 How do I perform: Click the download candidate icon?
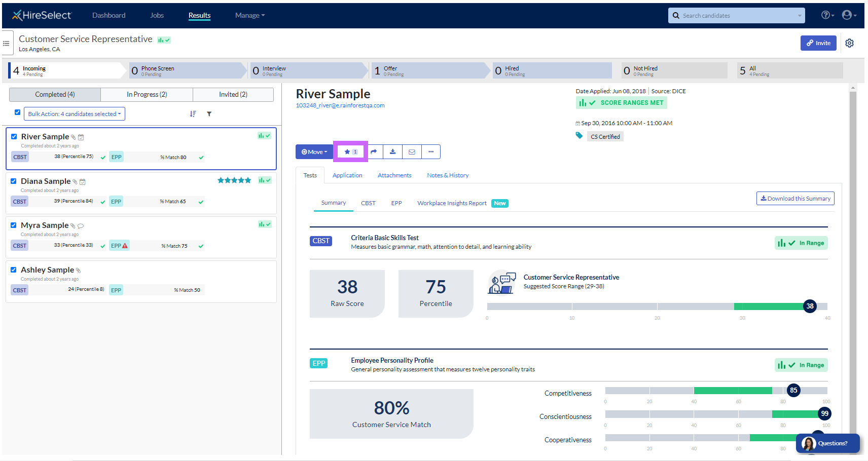[392, 151]
